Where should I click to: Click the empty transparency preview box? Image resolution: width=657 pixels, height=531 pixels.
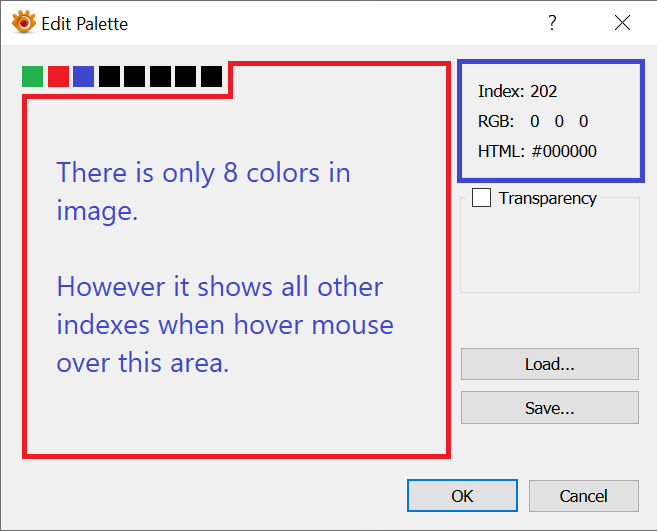(549, 250)
